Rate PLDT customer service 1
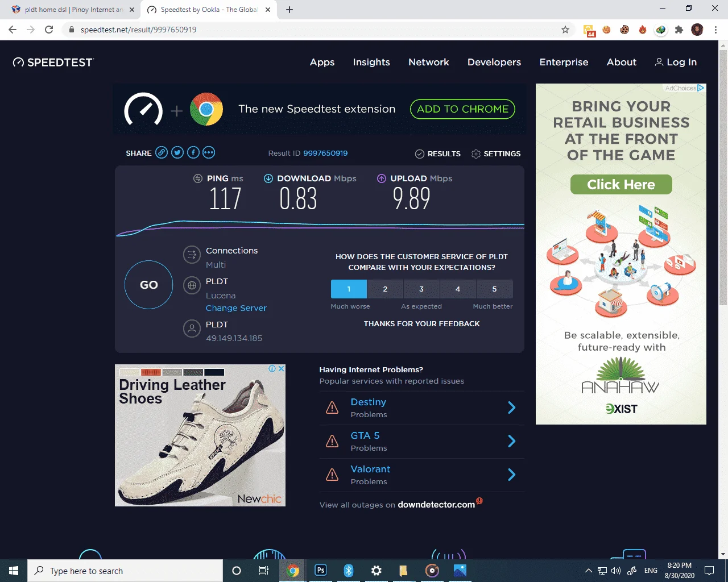The width and height of the screenshot is (728, 582). click(349, 289)
